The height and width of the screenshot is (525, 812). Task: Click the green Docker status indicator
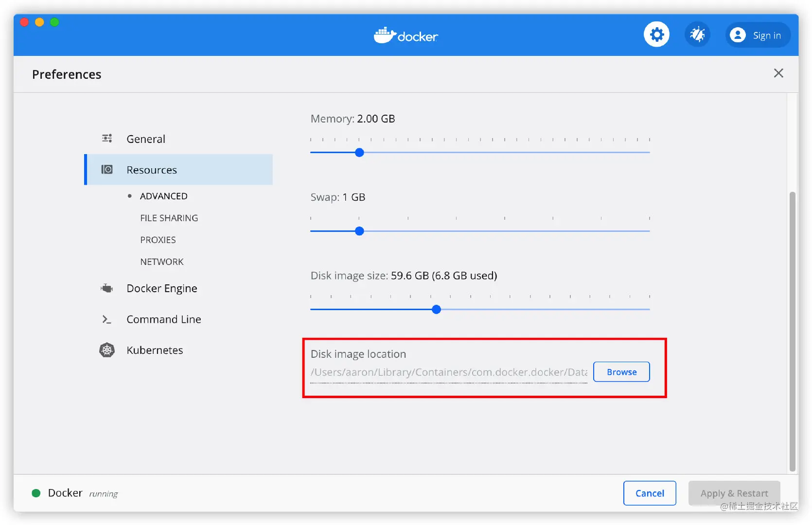pos(36,493)
